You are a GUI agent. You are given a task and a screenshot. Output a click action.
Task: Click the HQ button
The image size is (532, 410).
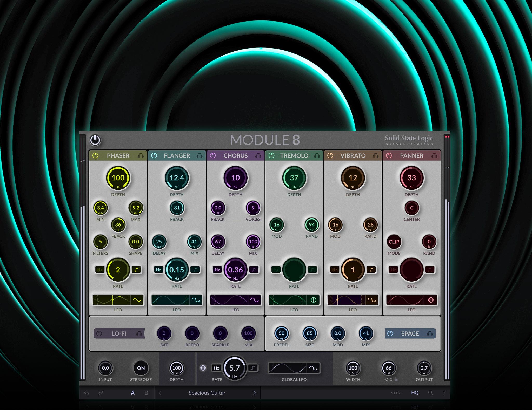[415, 393]
